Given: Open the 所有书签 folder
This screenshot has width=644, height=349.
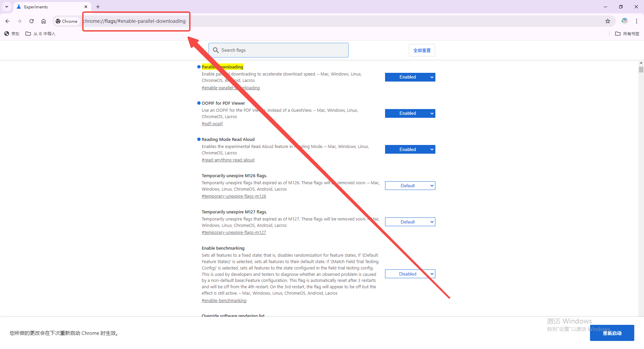Looking at the screenshot, I should (x=627, y=34).
